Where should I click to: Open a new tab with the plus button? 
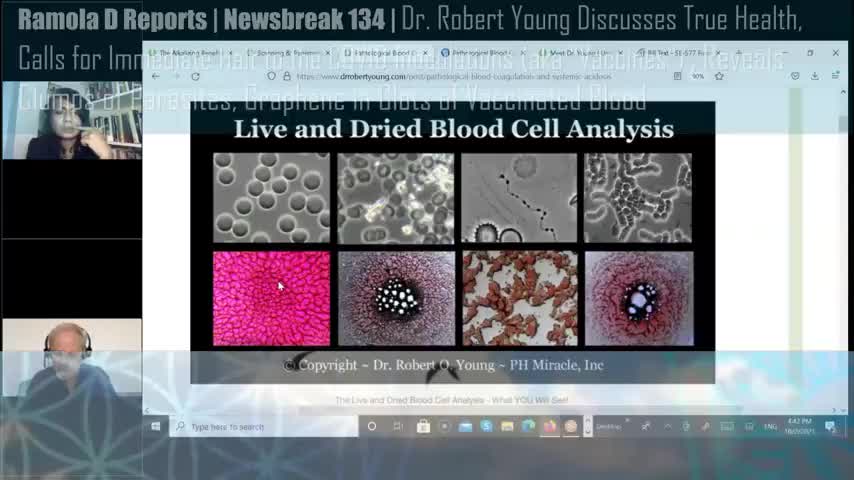pyautogui.click(x=739, y=53)
